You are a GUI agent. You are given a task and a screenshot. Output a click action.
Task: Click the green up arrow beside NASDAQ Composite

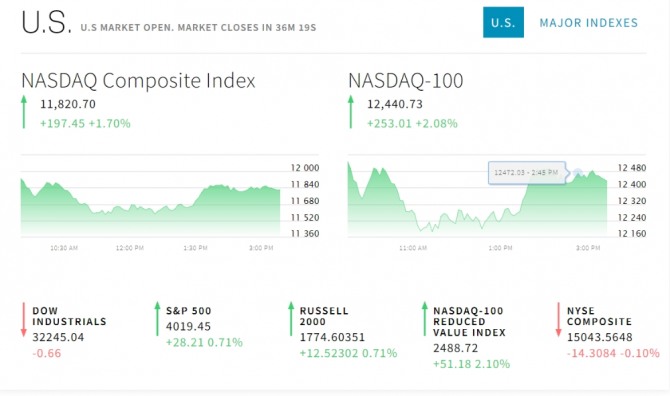point(24,112)
